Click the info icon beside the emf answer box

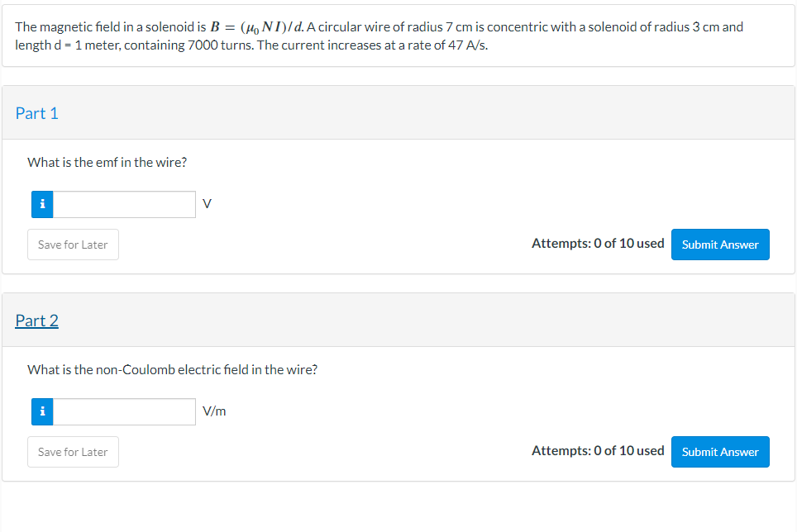[x=42, y=205]
